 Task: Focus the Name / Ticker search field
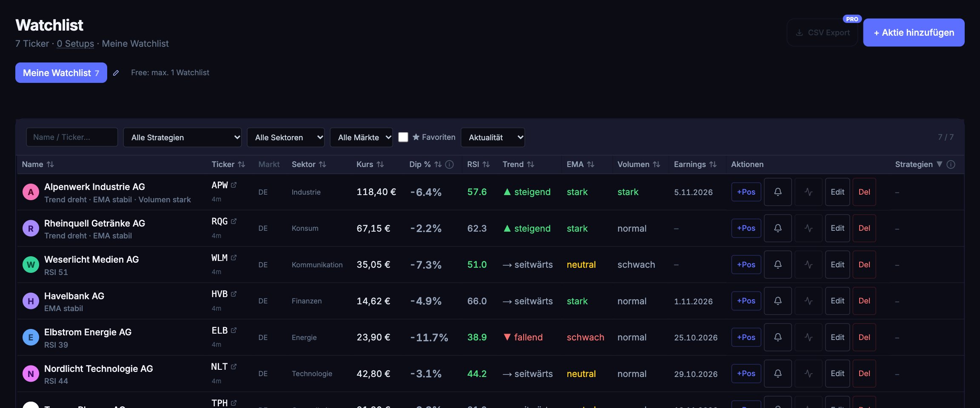pyautogui.click(x=72, y=137)
